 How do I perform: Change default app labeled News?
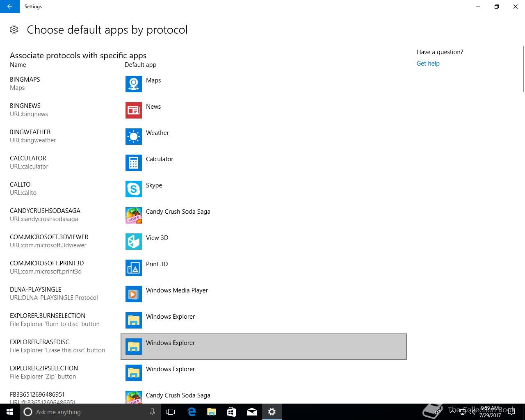pos(264,110)
